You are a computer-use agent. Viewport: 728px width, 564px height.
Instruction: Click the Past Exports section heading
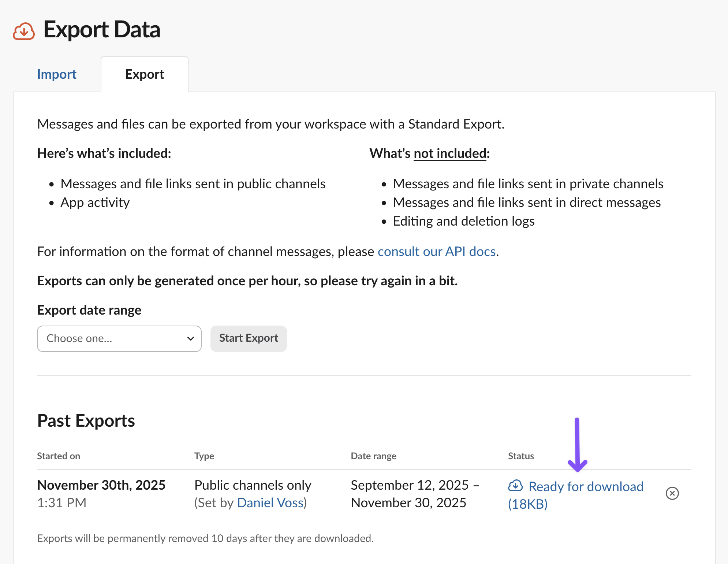(x=86, y=420)
